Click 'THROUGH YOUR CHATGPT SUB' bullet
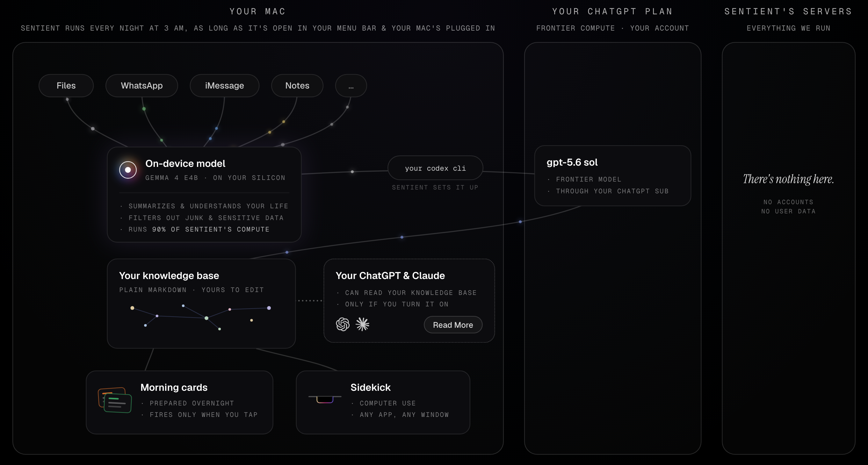The width and height of the screenshot is (868, 465). point(612,191)
